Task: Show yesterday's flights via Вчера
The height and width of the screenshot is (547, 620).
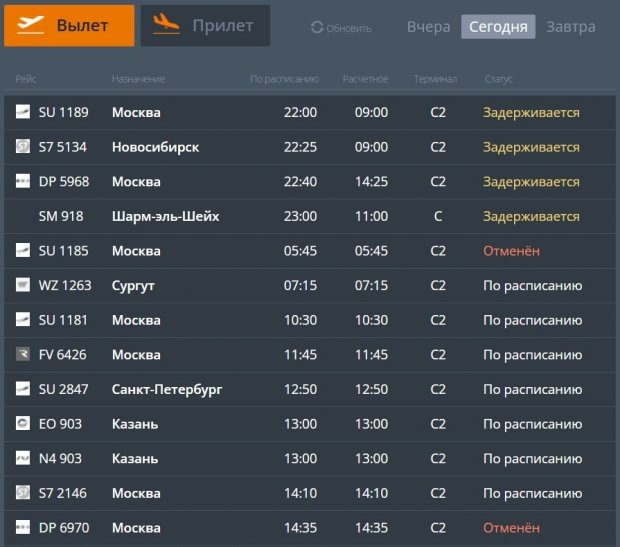Action: point(428,27)
